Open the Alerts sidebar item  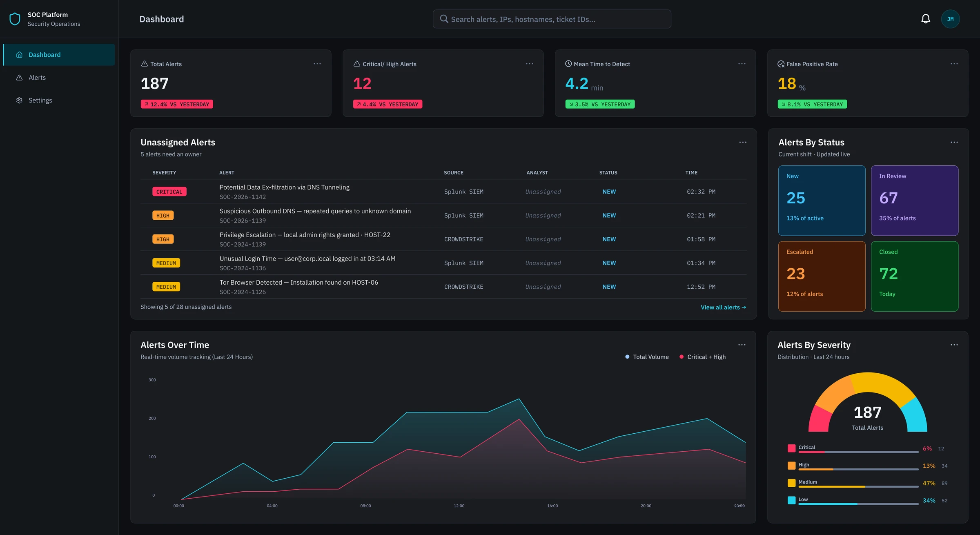pos(59,78)
